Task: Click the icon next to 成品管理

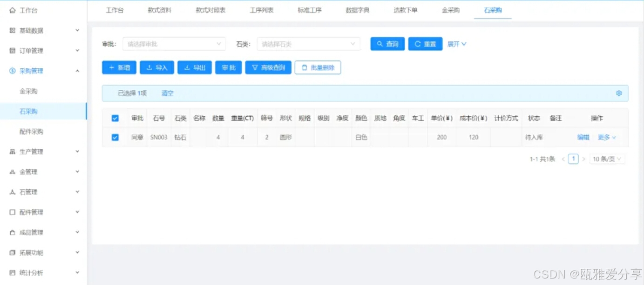Action: pos(13,232)
